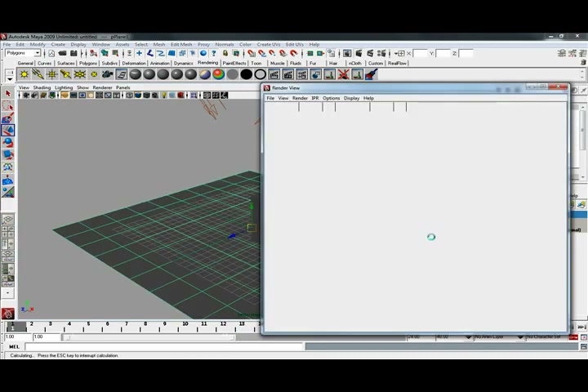Select the arrow Select tool
588x392 pixels.
pyautogui.click(x=8, y=93)
